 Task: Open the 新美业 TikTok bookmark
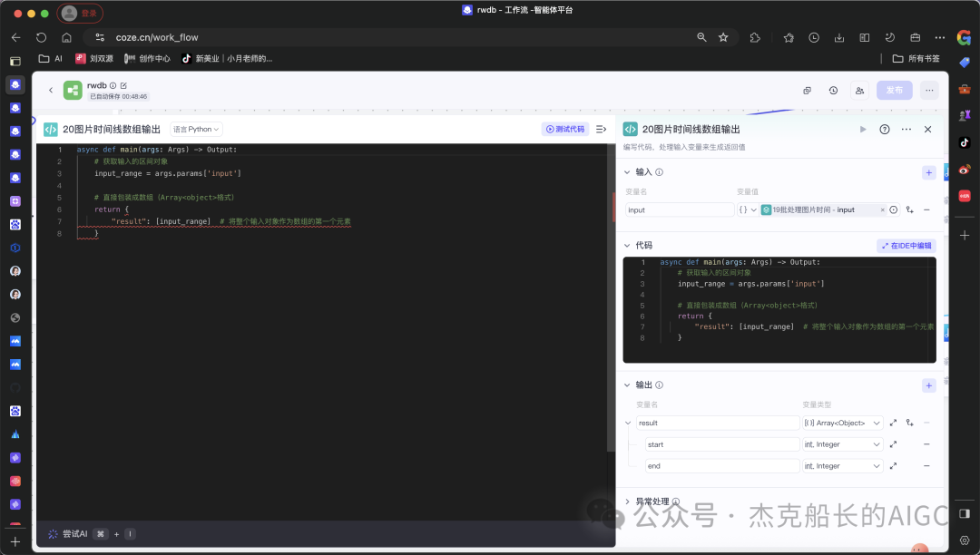coord(227,58)
